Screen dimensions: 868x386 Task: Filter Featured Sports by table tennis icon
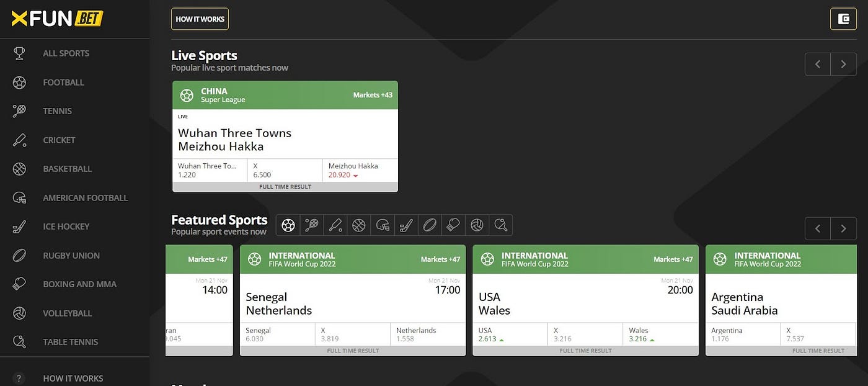[x=500, y=225]
